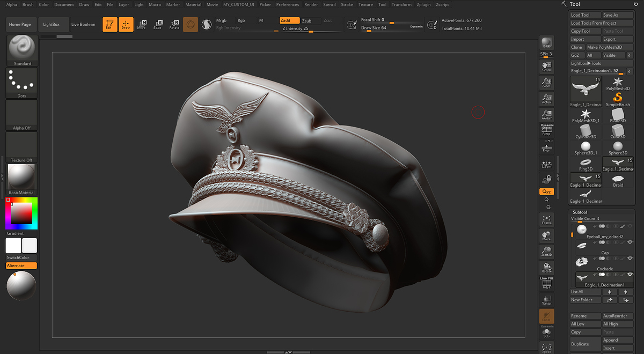Click the Zoom canvas button
The height and width of the screenshot is (354, 644).
pos(546,82)
